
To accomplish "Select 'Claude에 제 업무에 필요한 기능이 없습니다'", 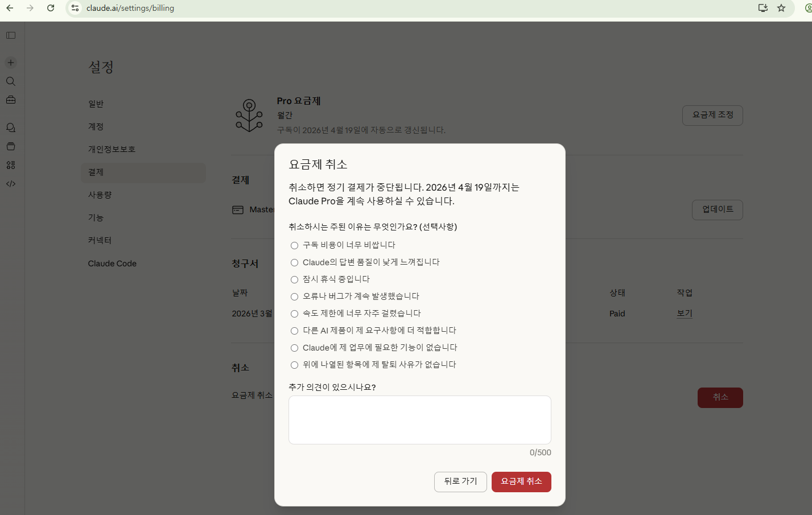I will [x=294, y=348].
